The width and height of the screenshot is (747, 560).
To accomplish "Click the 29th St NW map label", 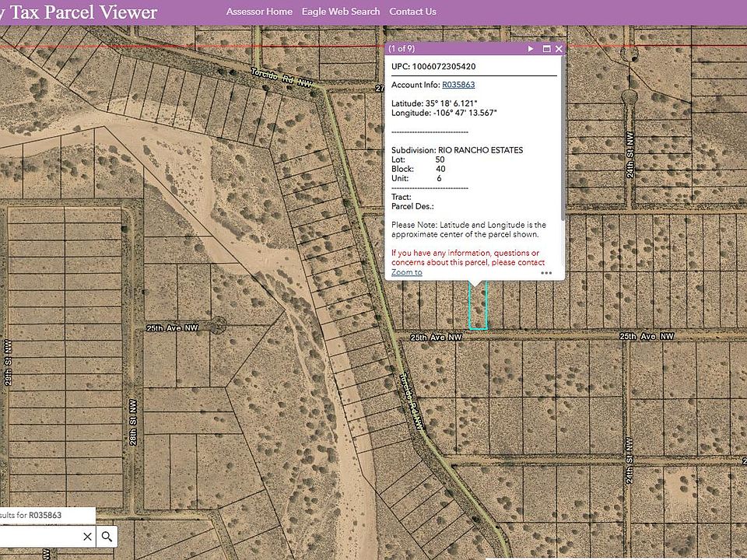I will pyautogui.click(x=8, y=362).
